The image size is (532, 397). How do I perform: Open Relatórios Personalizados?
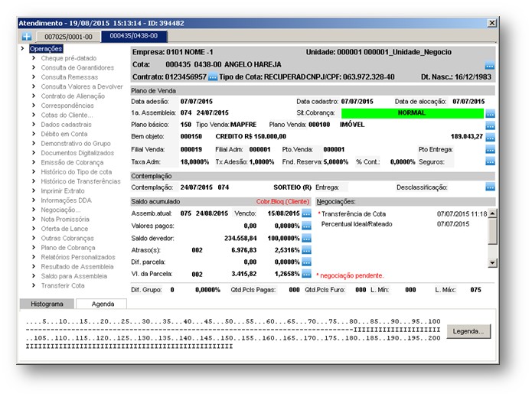tap(78, 257)
